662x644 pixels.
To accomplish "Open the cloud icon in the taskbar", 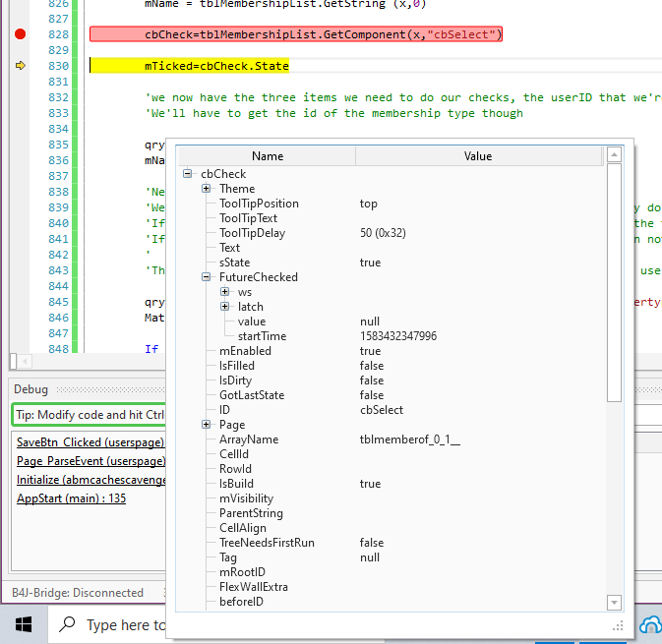I will coord(650,624).
